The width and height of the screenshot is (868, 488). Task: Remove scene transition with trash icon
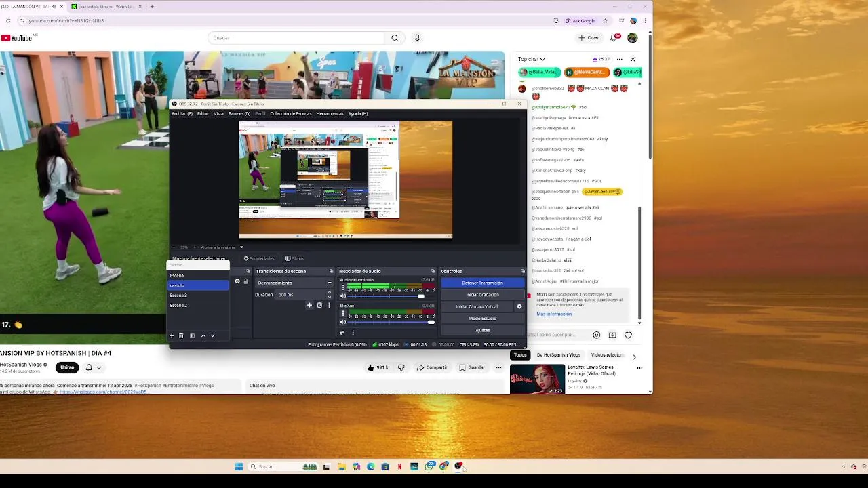pos(319,305)
